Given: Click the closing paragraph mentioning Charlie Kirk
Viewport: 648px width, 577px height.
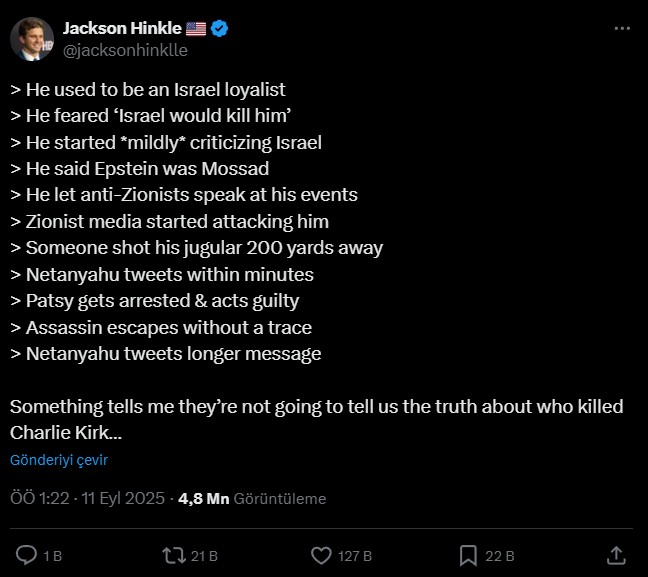Looking at the screenshot, I should (316, 420).
